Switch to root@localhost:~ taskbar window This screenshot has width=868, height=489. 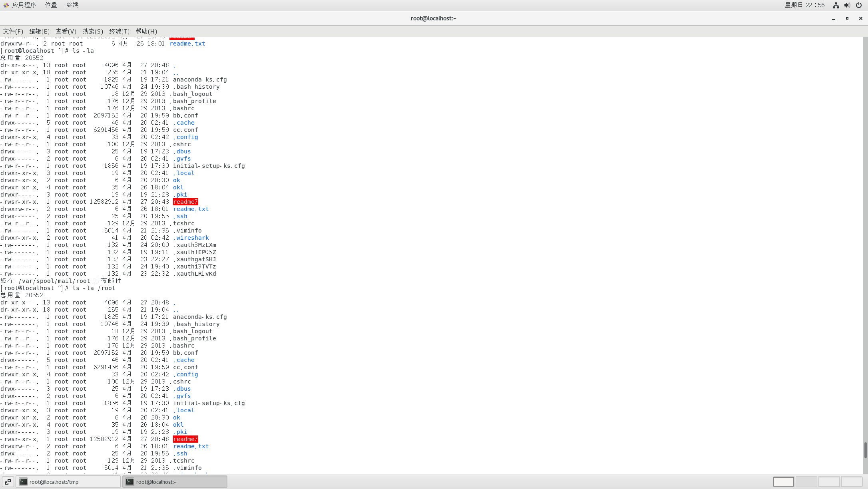point(175,482)
